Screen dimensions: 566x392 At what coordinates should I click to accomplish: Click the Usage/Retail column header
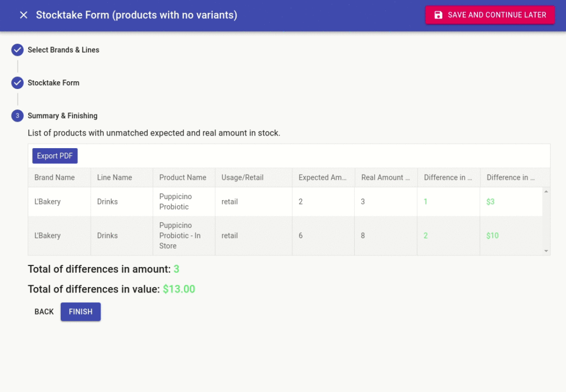pos(254,177)
